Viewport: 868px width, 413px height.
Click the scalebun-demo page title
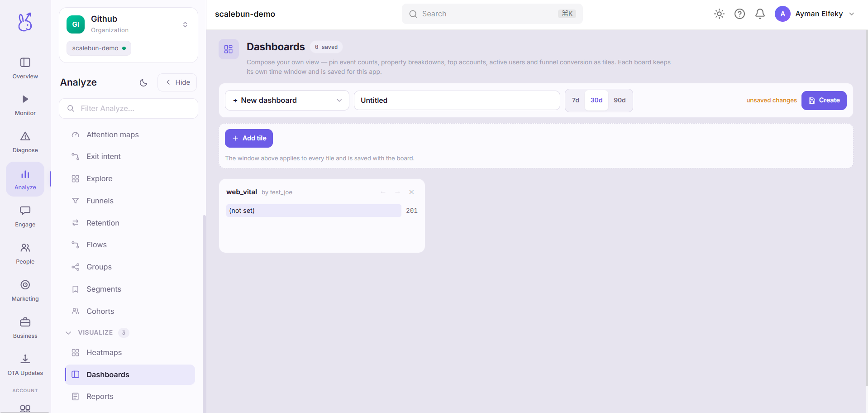[245, 14]
